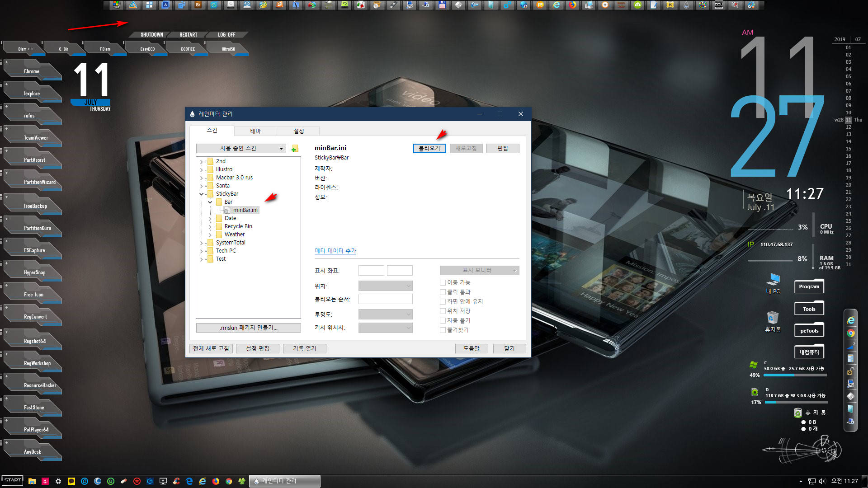Open the 투명도 combo box
This screenshot has height=488, width=868.
[x=385, y=314]
